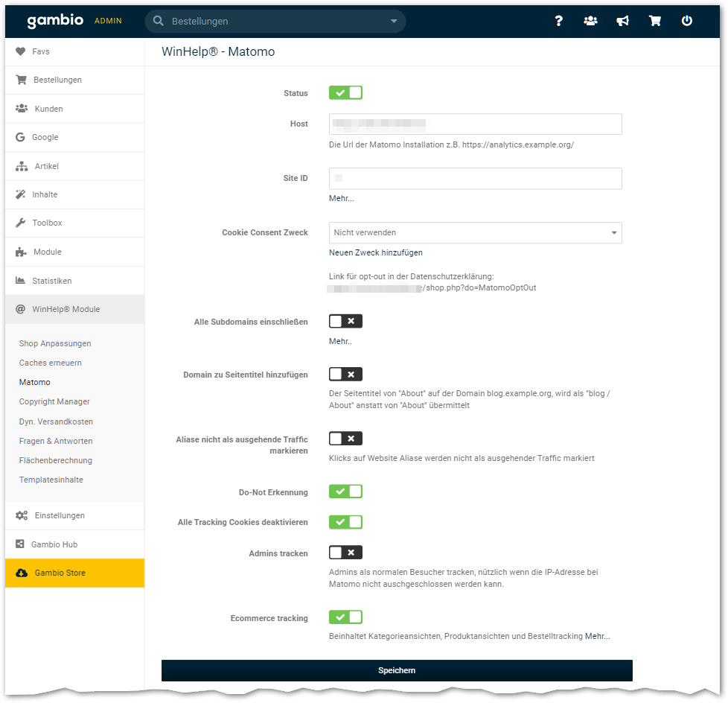Select Matomo submenu entry
728x703 pixels.
point(35,382)
